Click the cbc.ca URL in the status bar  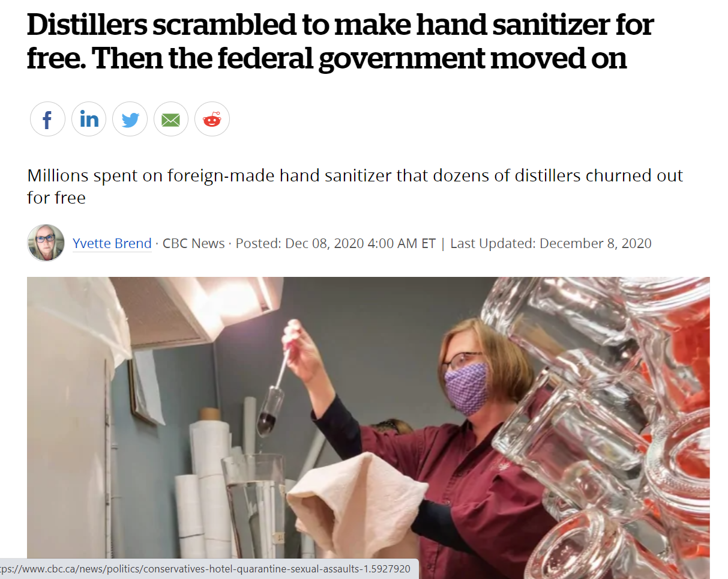tap(205, 569)
